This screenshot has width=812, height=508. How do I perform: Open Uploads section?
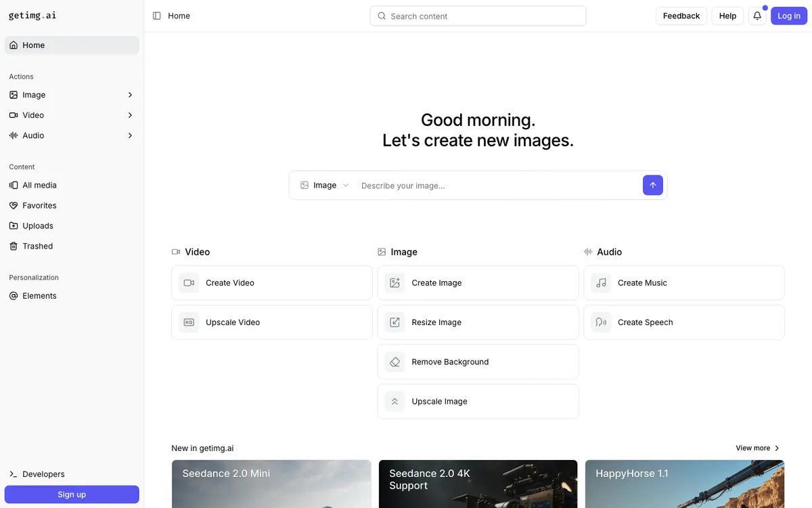click(72, 226)
